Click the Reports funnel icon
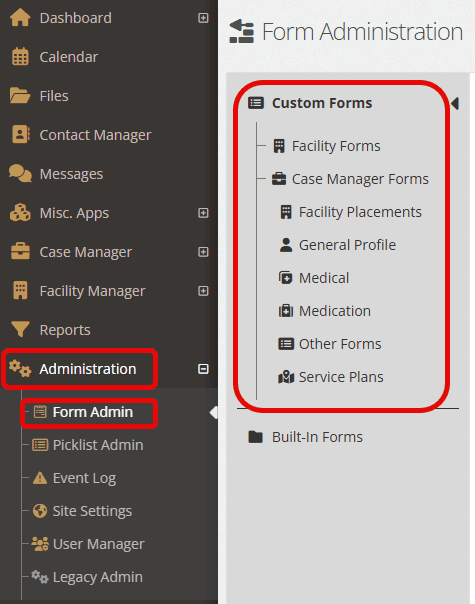This screenshot has height=604, width=475. click(x=20, y=329)
